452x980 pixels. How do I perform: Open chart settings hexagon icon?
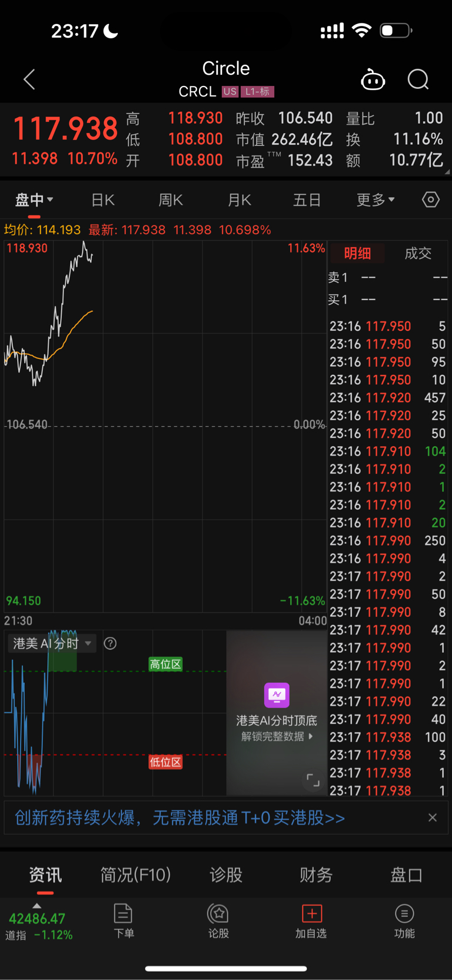(x=431, y=200)
